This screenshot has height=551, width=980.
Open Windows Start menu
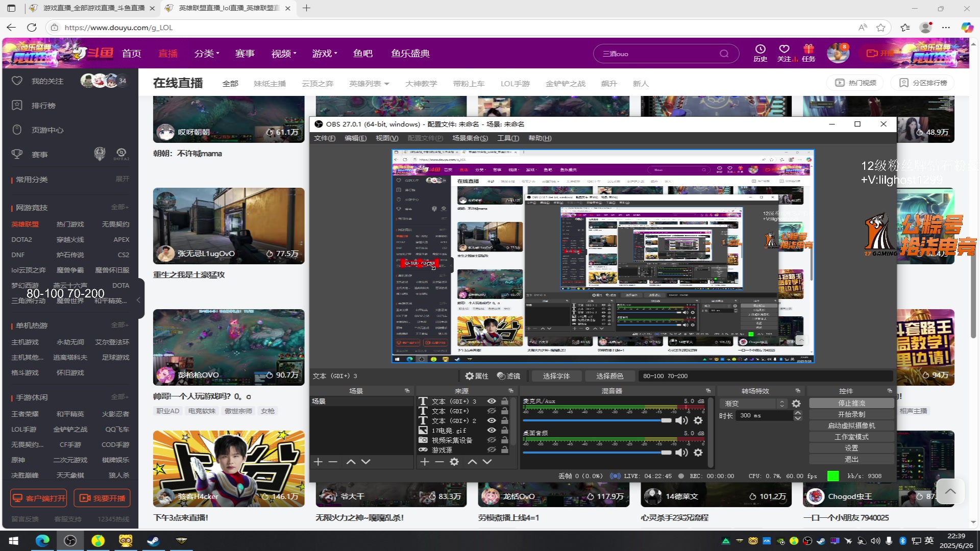14,540
